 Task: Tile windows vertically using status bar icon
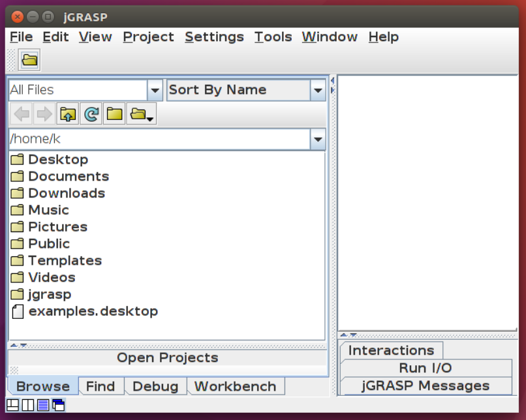pyautogui.click(x=27, y=405)
